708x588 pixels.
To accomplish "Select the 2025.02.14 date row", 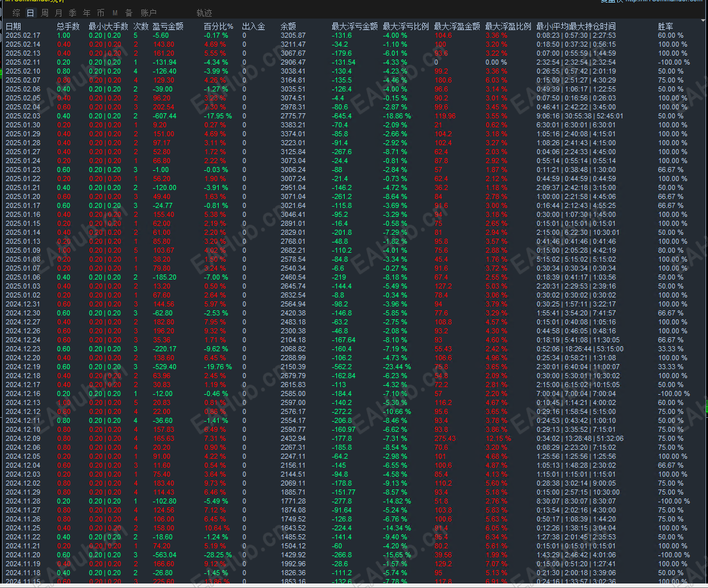I will click(22, 44).
